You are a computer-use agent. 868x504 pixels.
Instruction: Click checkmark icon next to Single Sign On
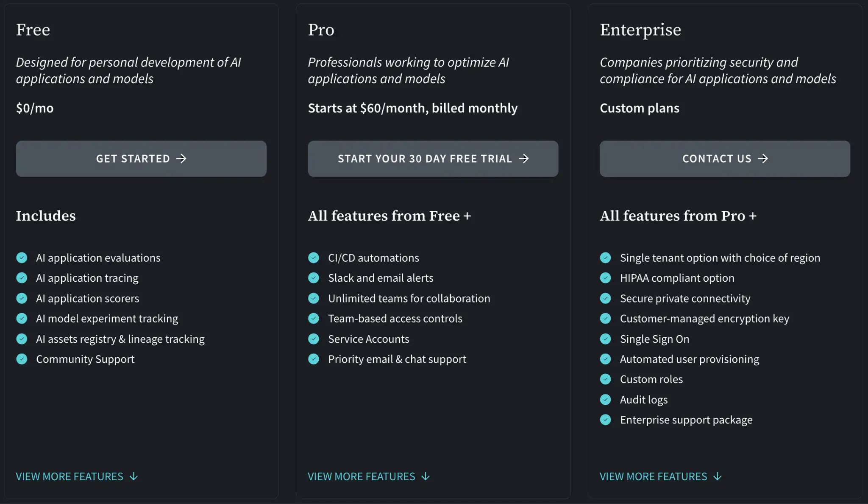click(x=606, y=339)
